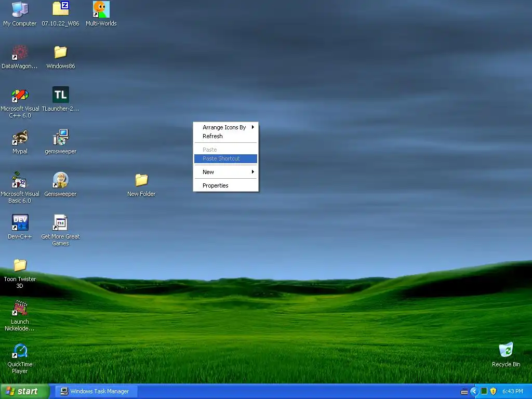Choose Refresh in the context menu

pos(225,136)
